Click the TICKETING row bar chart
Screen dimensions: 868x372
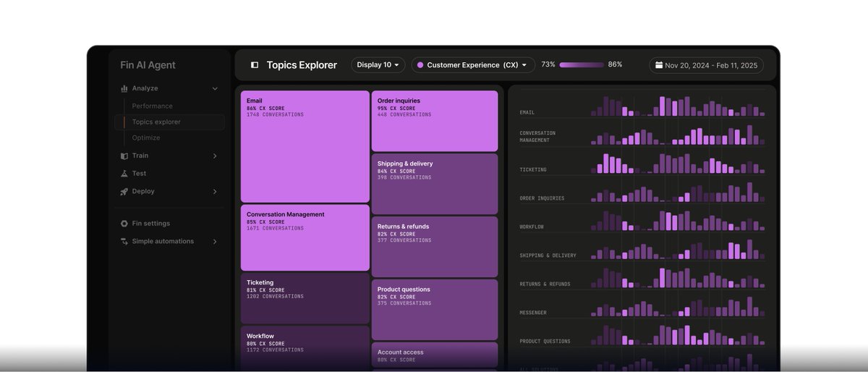(x=678, y=163)
